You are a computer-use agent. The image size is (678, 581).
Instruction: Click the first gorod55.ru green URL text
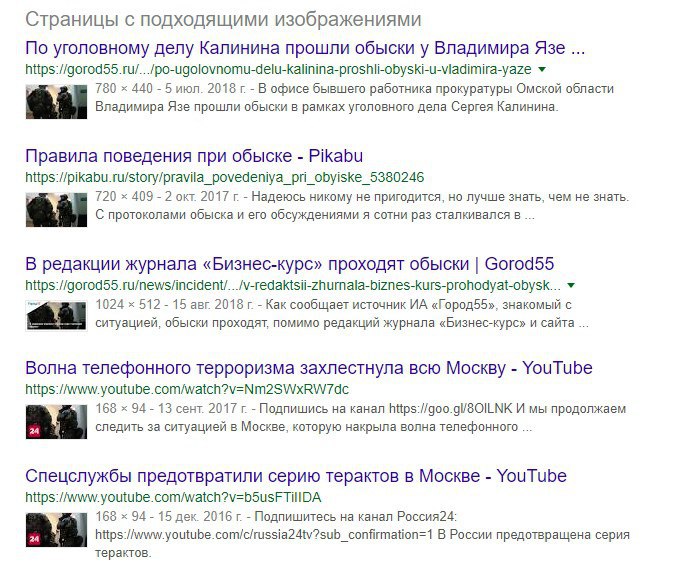tap(278, 69)
